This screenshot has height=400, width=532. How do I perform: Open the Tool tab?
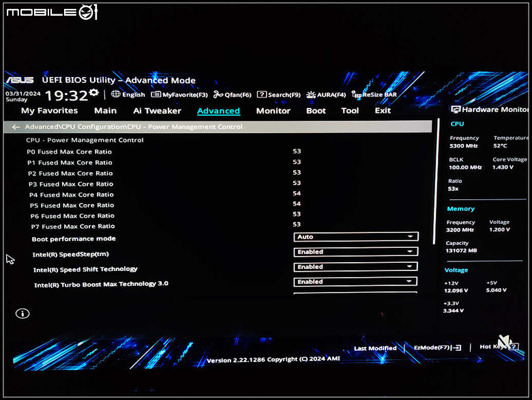coord(350,111)
